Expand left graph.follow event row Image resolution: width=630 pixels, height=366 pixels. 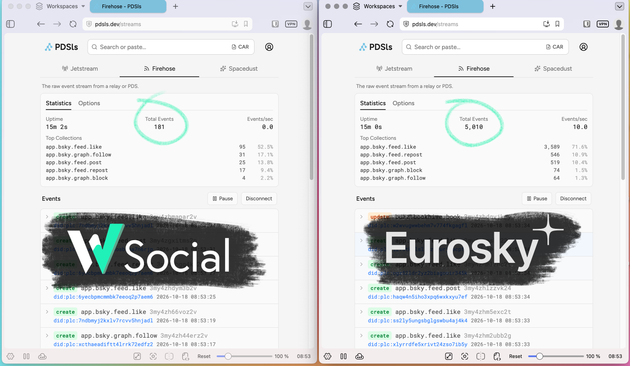(47, 335)
